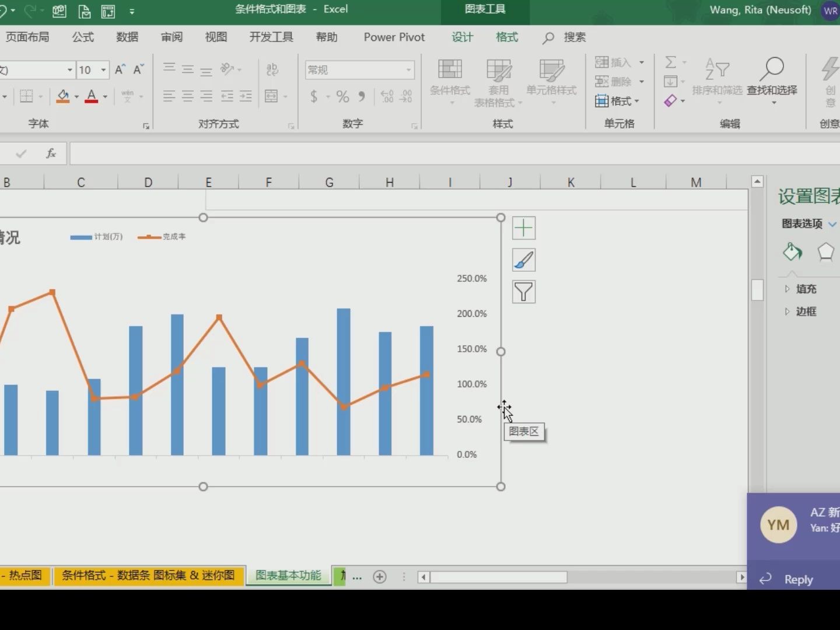Switch to the 格式 ribbon tab

pyautogui.click(x=506, y=37)
